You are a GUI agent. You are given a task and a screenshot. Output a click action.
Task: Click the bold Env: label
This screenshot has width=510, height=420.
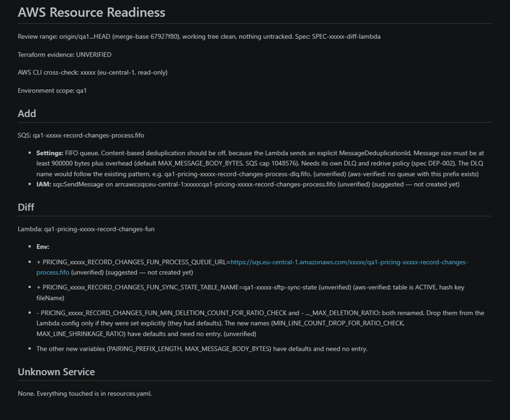click(42, 247)
